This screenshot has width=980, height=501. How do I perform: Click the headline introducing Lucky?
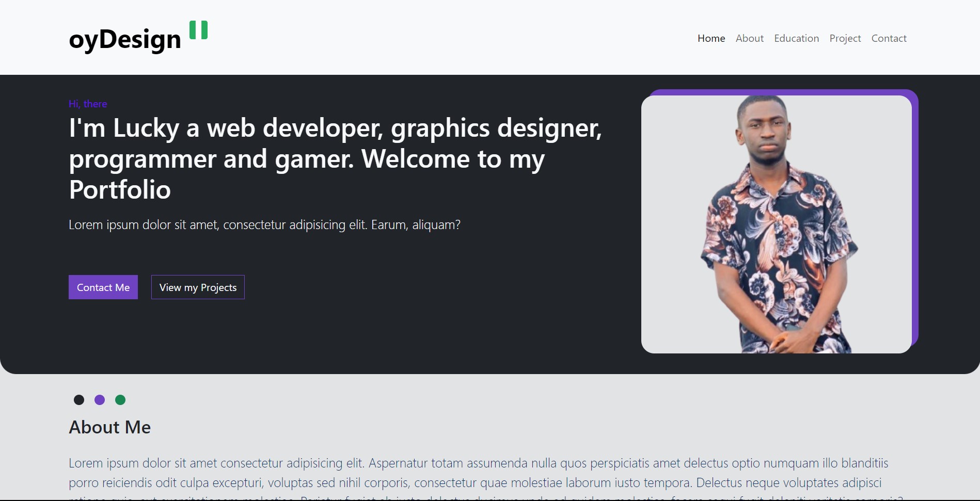(335, 158)
